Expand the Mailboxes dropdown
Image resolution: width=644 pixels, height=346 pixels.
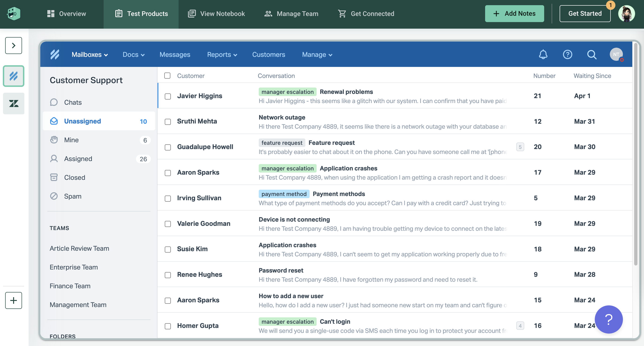click(90, 55)
